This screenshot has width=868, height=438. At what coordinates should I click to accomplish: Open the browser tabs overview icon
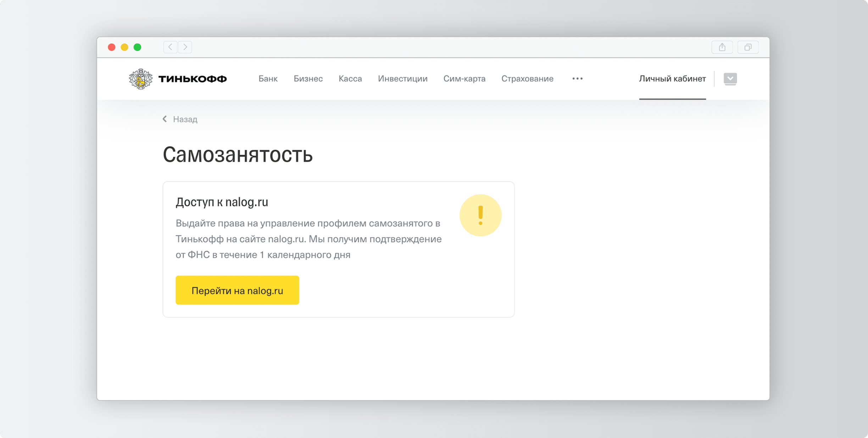coord(748,47)
